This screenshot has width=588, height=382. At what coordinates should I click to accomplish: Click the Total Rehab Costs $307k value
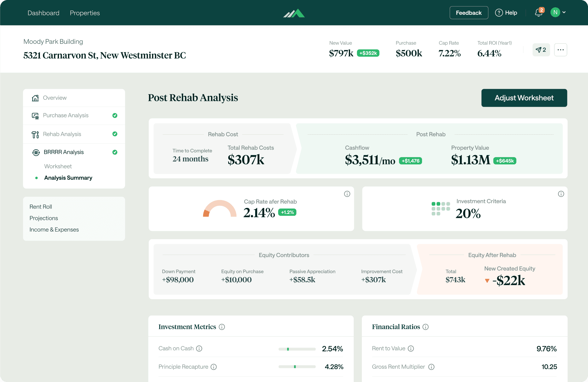point(246,160)
